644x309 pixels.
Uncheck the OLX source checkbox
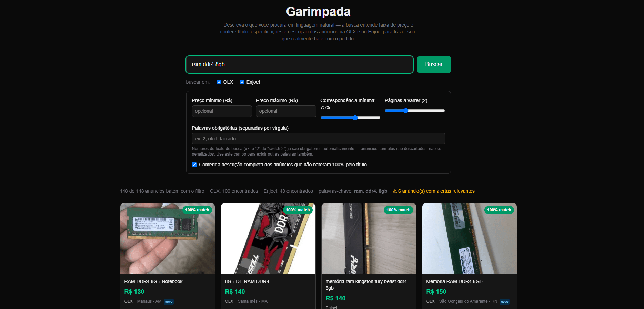click(219, 82)
